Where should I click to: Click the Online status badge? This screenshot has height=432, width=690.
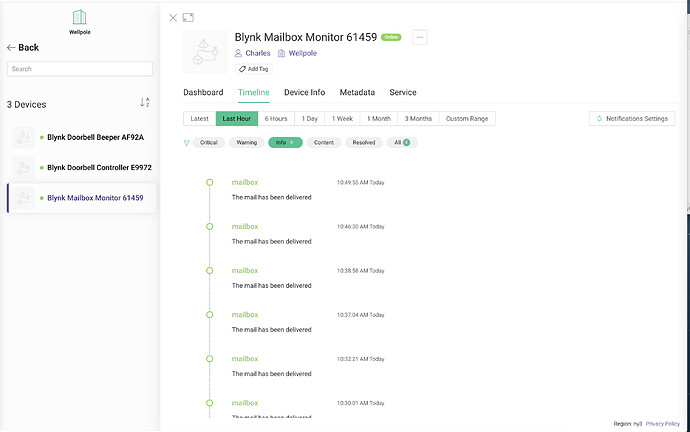point(391,37)
